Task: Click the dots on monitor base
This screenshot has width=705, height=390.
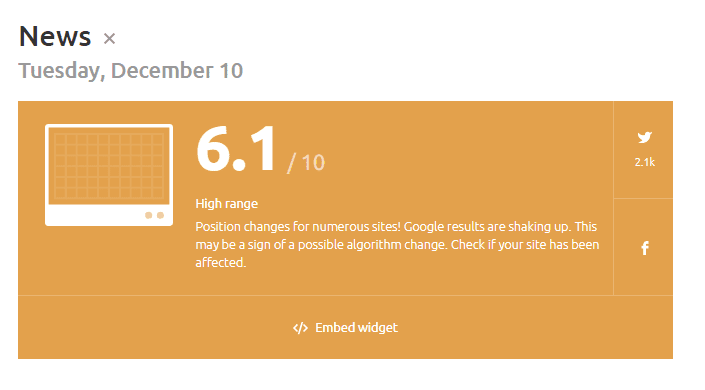Action: pos(154,215)
